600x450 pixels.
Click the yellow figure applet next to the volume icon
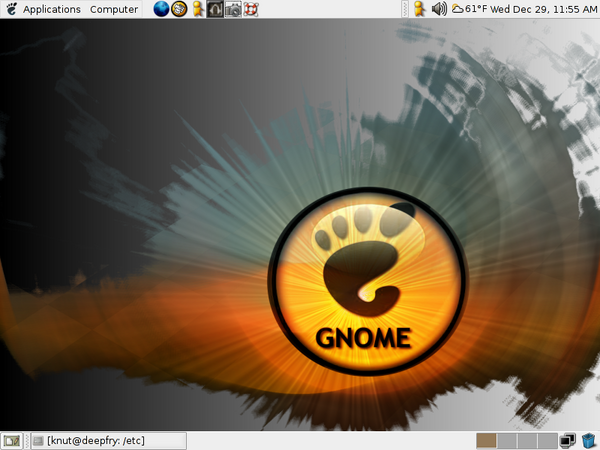click(419, 9)
